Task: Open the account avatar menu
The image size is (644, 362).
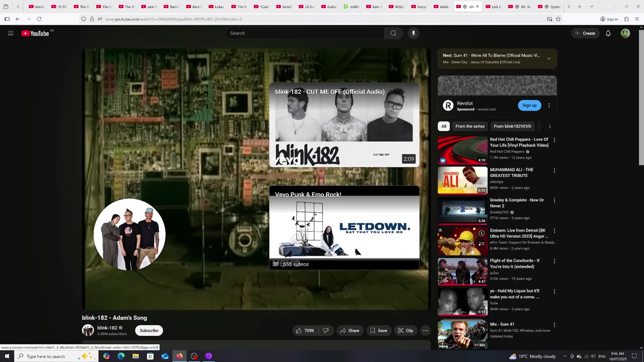Action: 625,33
